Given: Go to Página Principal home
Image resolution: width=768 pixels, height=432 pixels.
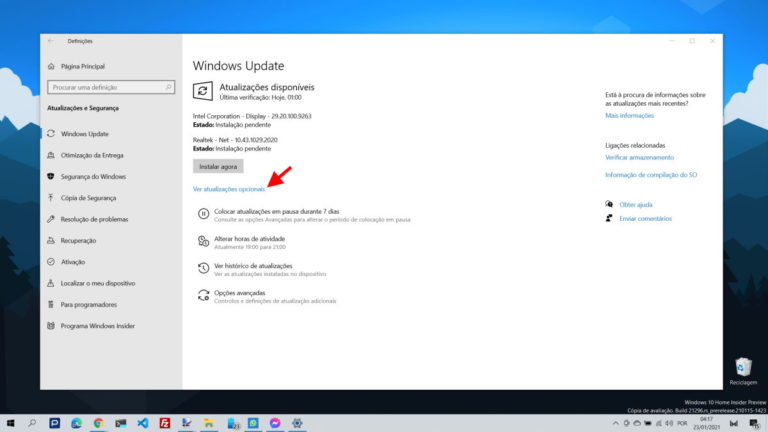Looking at the screenshot, I should pos(82,66).
